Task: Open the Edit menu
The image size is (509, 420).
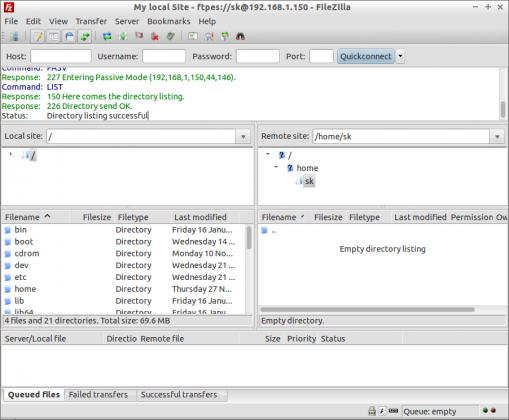Action: (33, 21)
